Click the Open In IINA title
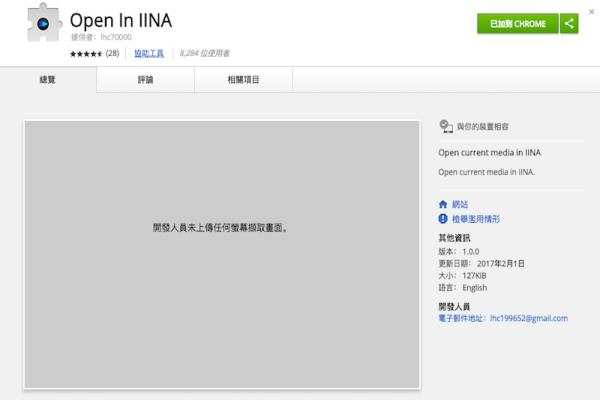 [x=121, y=20]
